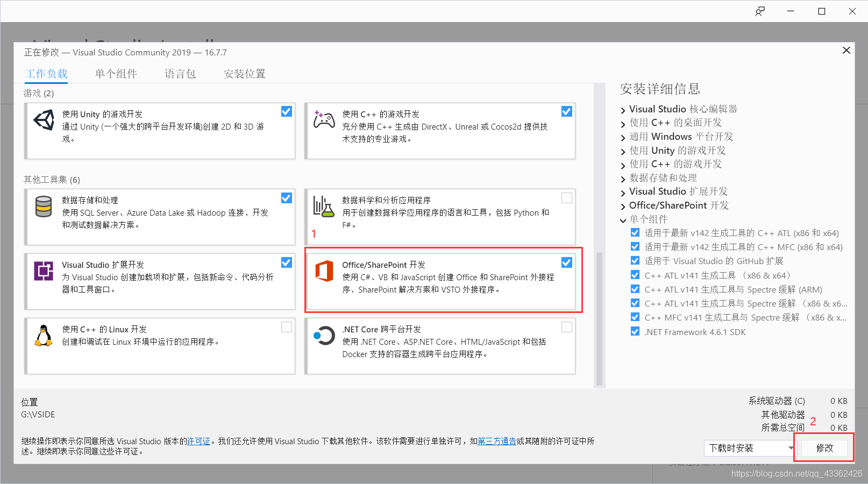
Task: Switch to the 工作负荷 tab
Action: (x=47, y=74)
